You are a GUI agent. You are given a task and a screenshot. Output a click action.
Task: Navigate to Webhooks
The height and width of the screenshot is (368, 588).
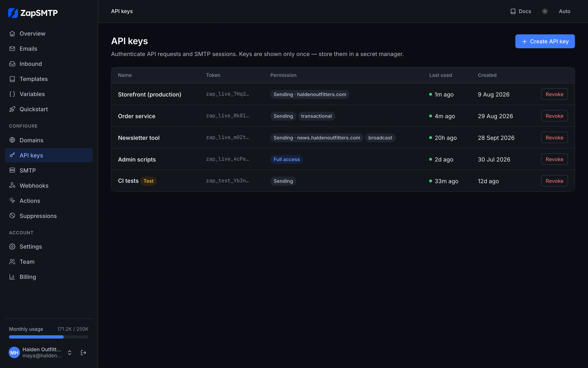pos(49,185)
